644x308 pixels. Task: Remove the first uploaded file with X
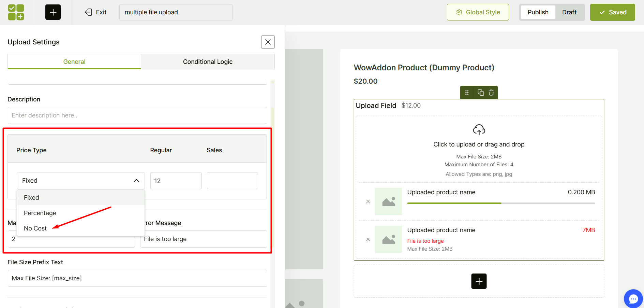coord(368,201)
